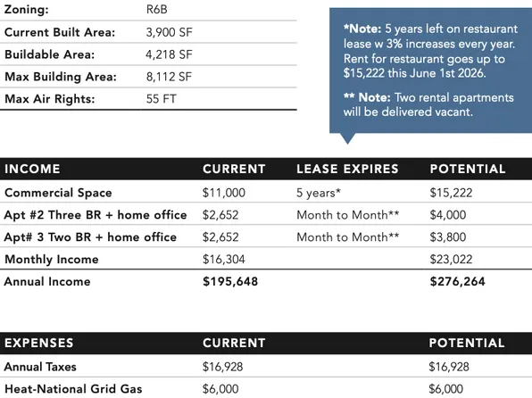This screenshot has height=398, width=532.
Task: Click the LEASE EXPIRES column header
Action: pyautogui.click(x=347, y=169)
